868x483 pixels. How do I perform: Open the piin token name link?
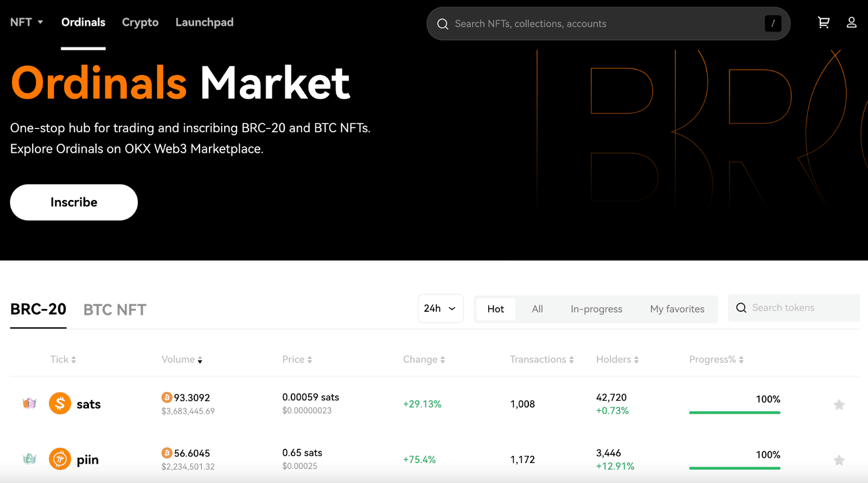click(87, 460)
